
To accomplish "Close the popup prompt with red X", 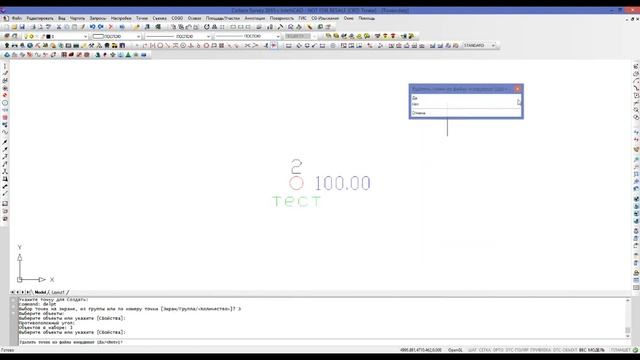I will [518, 89].
